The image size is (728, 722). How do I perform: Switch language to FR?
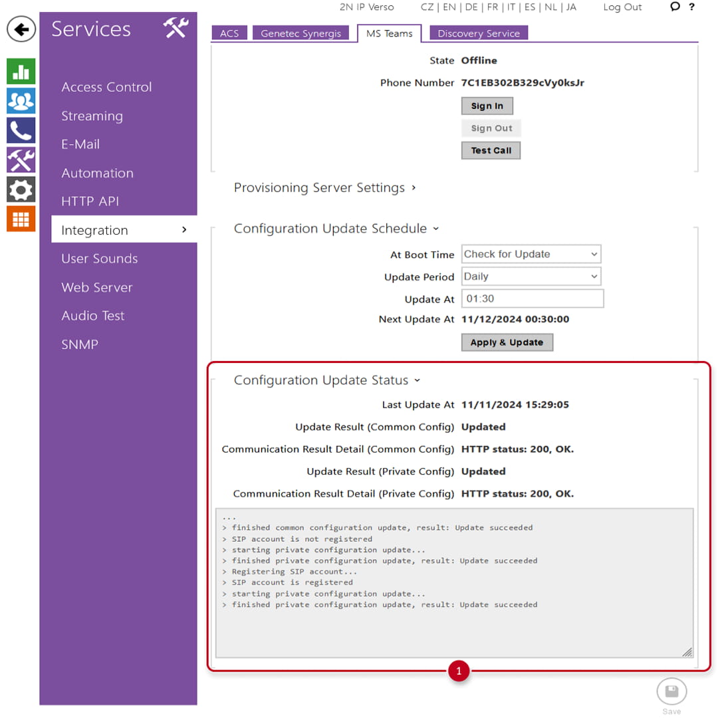pyautogui.click(x=492, y=7)
